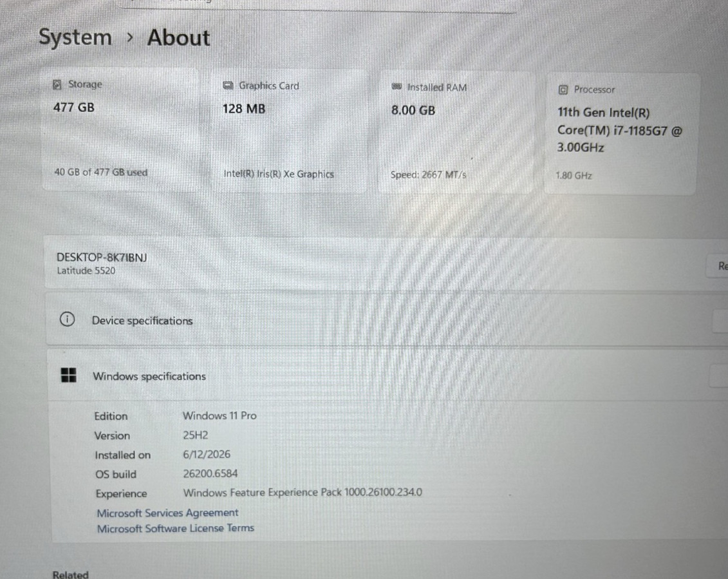Click the Processor chip icon
Screen dimensions: 728x579
tap(563, 90)
